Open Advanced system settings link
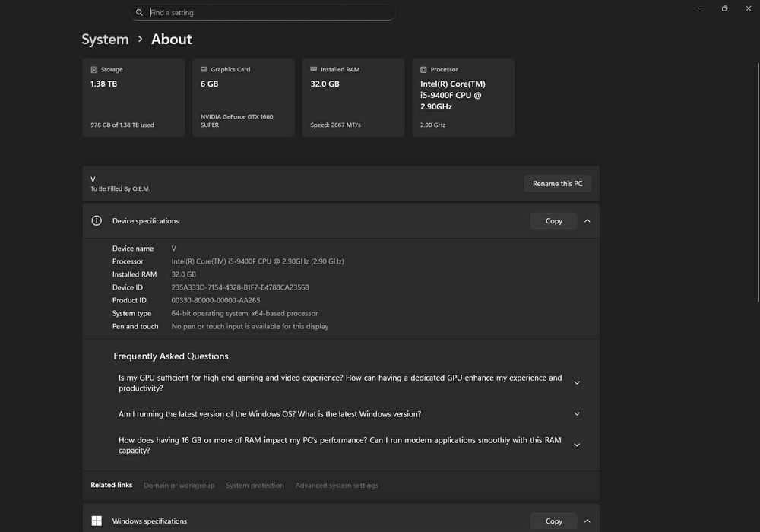 (337, 486)
